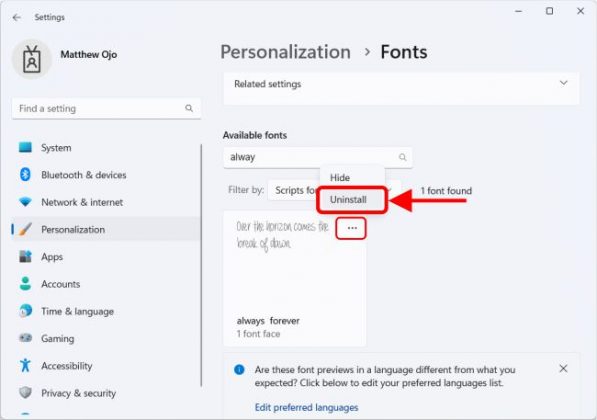The height and width of the screenshot is (420, 597).
Task: Click the Available fonts search field
Action: [318, 157]
